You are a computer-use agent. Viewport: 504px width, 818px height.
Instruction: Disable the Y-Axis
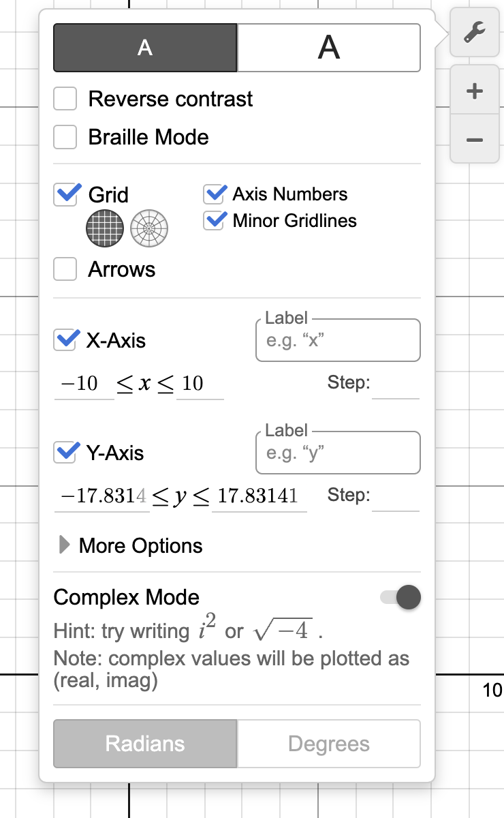(65, 452)
